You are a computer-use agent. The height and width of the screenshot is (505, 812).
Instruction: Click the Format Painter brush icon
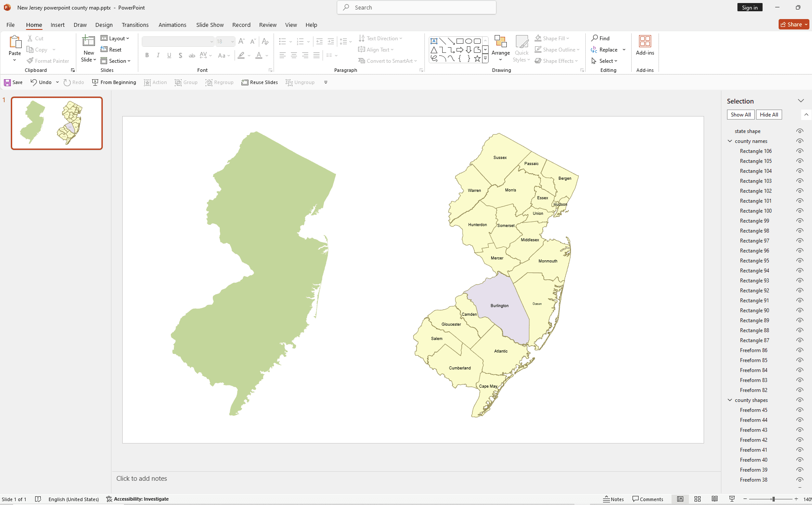point(30,61)
